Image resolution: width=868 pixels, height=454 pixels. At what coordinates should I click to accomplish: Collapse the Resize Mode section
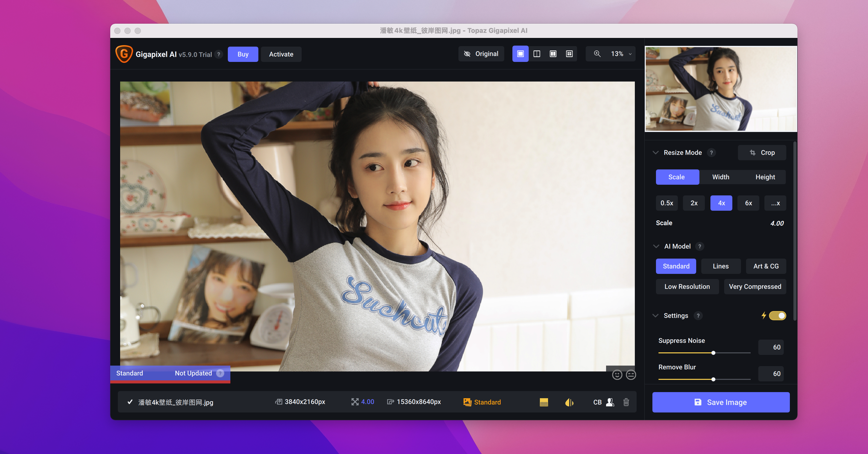[655, 152]
